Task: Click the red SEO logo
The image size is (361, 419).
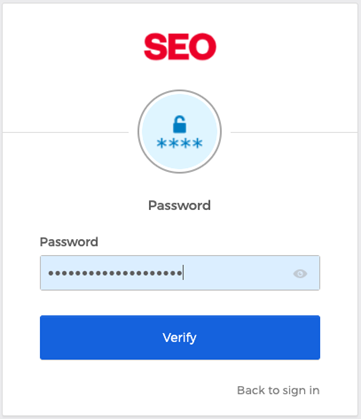Action: coord(180,47)
